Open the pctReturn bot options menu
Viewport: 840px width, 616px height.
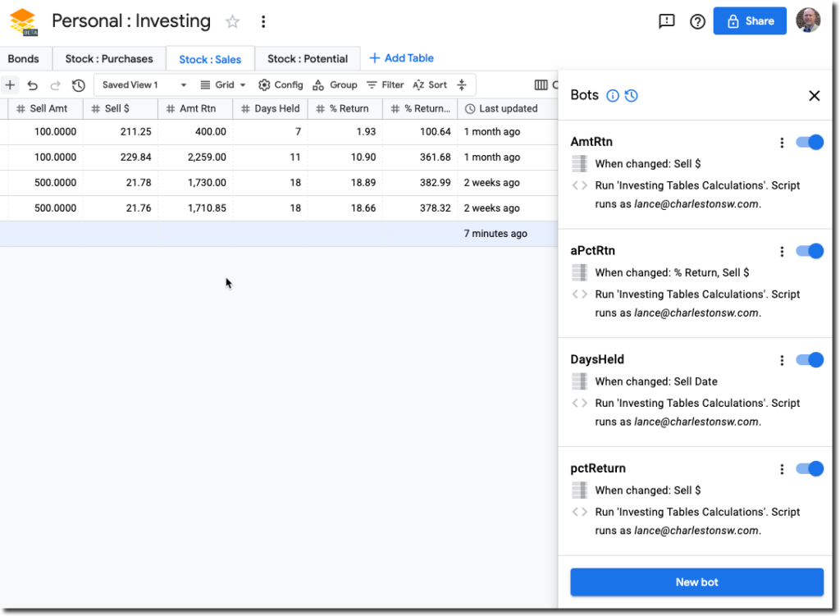[782, 469]
